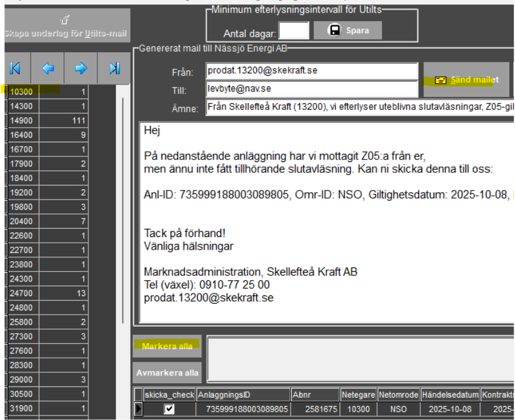This screenshot has height=420, width=515.
Task: Select row 10300 in the list
Action: (x=24, y=91)
